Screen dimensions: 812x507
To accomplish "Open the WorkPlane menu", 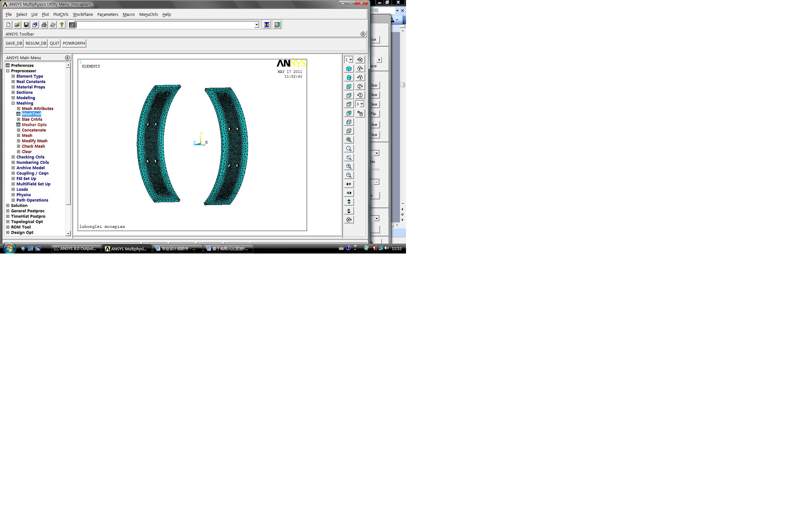I will pos(82,15).
